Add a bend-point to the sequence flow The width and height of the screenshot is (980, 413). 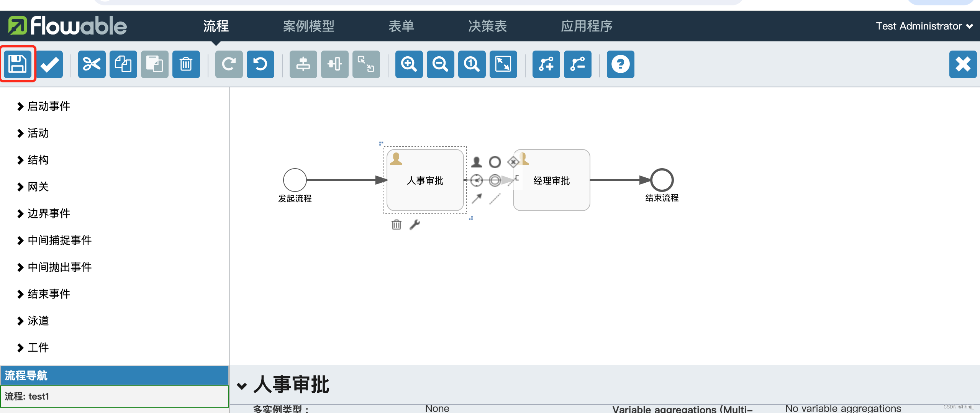click(546, 64)
